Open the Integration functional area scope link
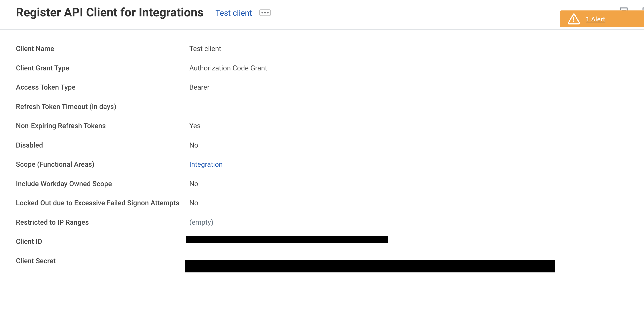Image resolution: width=644 pixels, height=309 pixels. [206, 164]
